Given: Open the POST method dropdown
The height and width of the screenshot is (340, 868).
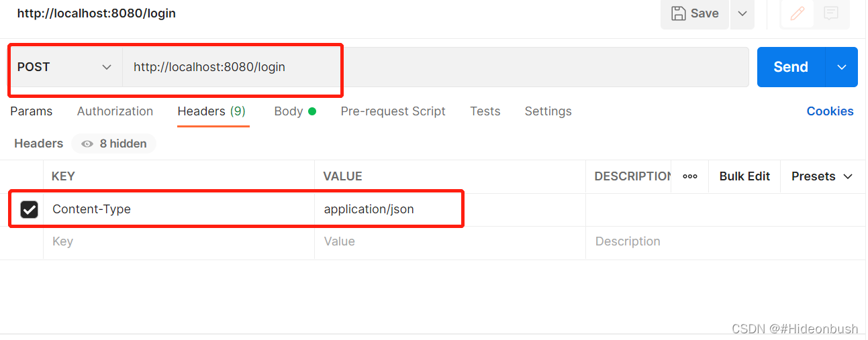Looking at the screenshot, I should tap(65, 67).
